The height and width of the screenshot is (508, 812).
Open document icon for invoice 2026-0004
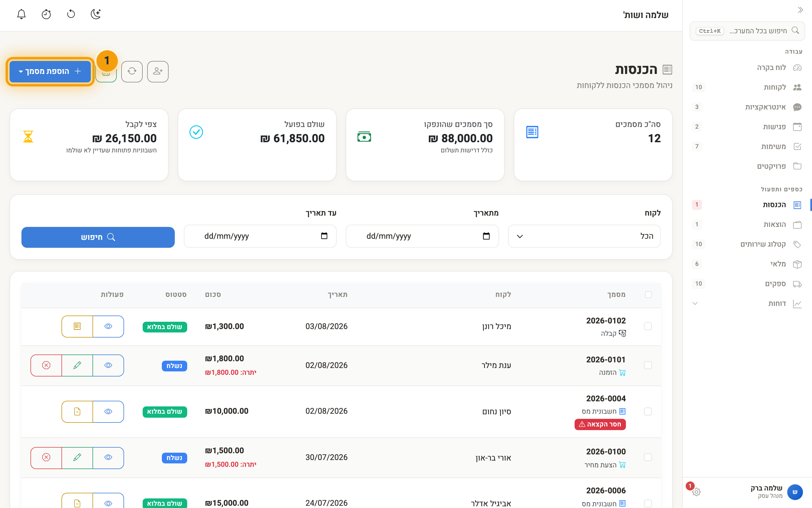pyautogui.click(x=77, y=411)
